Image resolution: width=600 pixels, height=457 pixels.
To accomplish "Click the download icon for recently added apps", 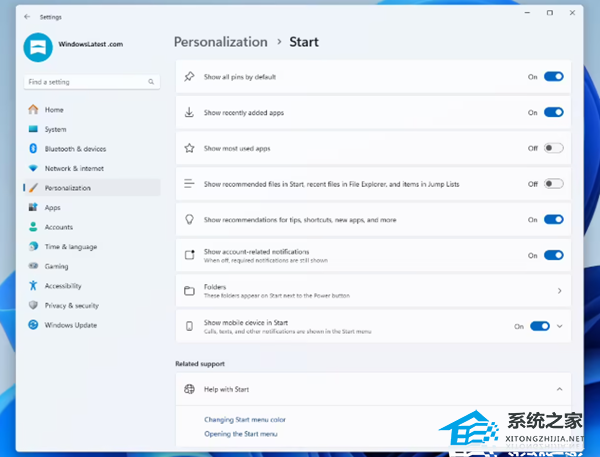I will [x=189, y=113].
